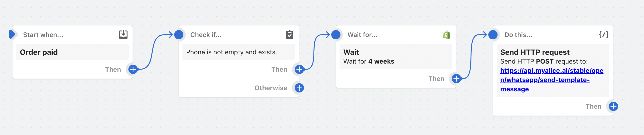This screenshot has width=644, height=135.
Task: Click the Start when card header
Action: 73,34
